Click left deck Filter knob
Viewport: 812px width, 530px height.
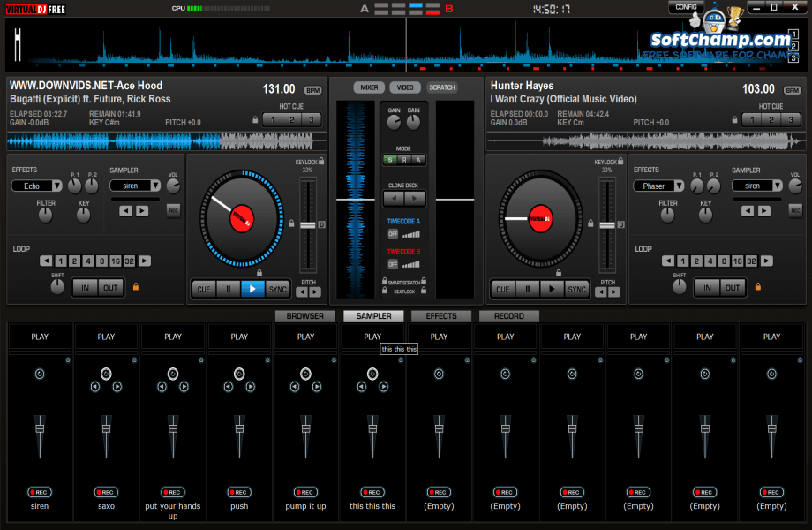pyautogui.click(x=46, y=215)
